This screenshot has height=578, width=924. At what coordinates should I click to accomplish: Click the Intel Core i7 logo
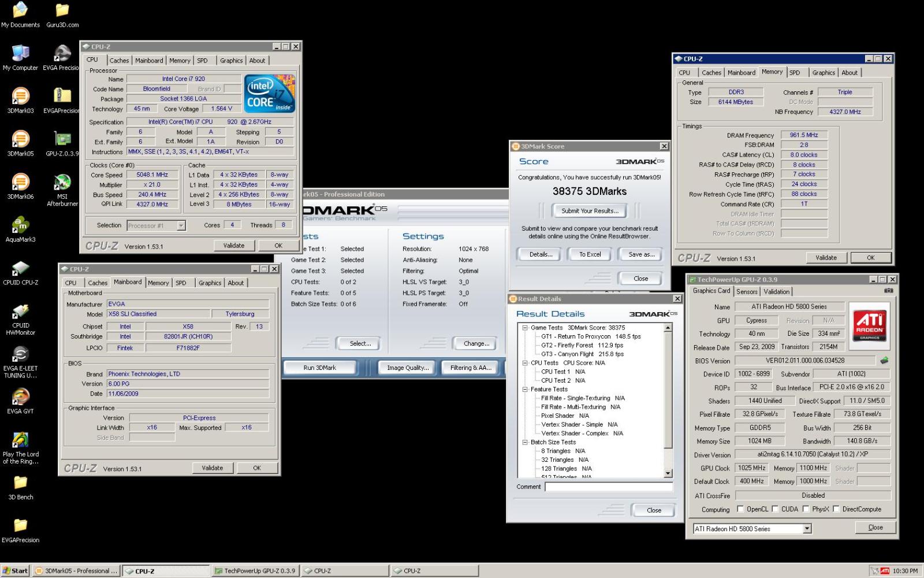point(269,93)
